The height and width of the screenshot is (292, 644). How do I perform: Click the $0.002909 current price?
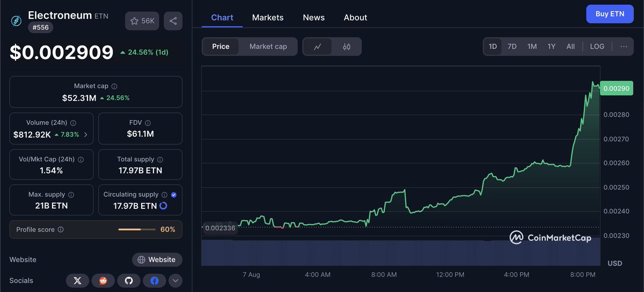click(62, 53)
